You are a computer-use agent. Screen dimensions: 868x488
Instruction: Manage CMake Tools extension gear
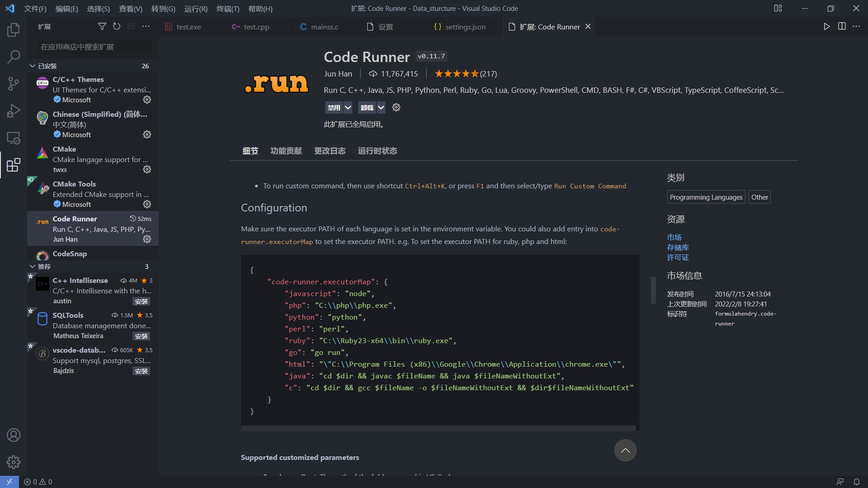click(x=147, y=204)
